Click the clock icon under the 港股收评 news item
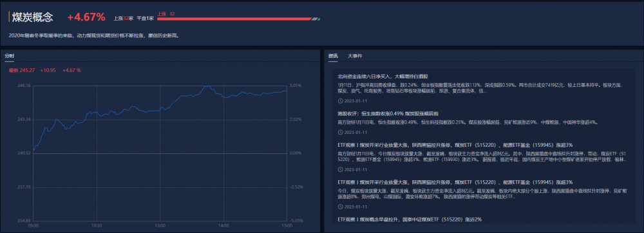Viewport: 644px width, 233px height. [x=339, y=132]
